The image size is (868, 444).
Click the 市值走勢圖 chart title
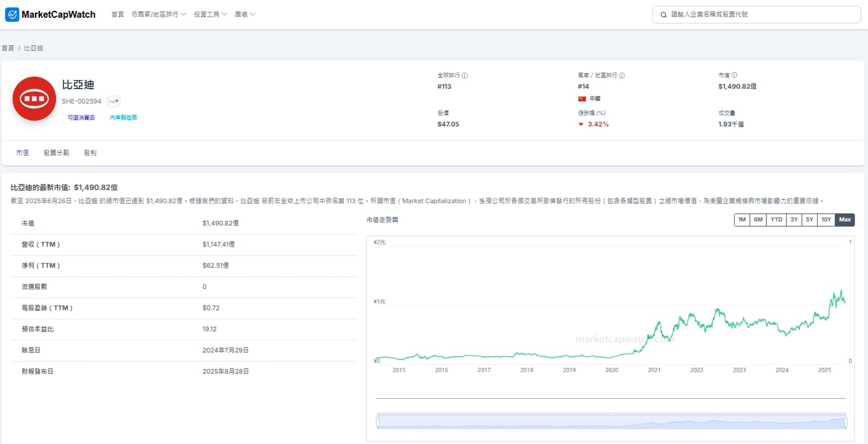383,219
